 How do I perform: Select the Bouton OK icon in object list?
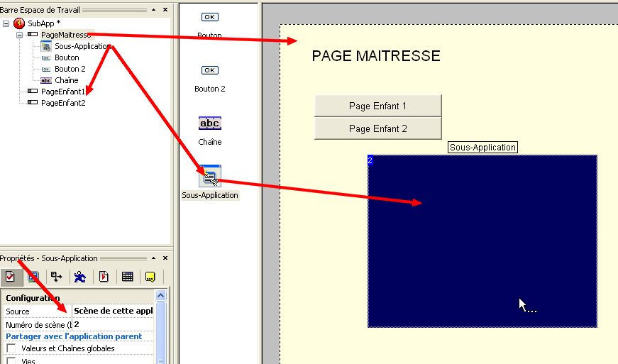tap(210, 17)
